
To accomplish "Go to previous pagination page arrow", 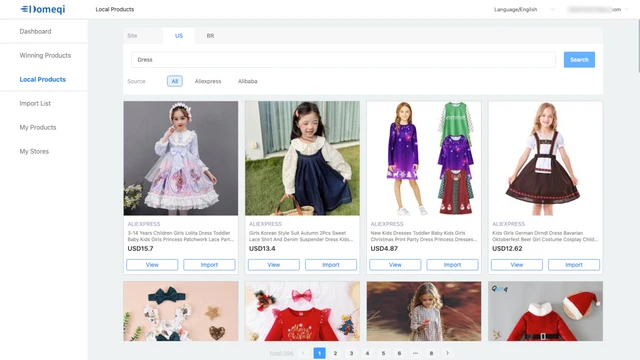I will coord(303,353).
